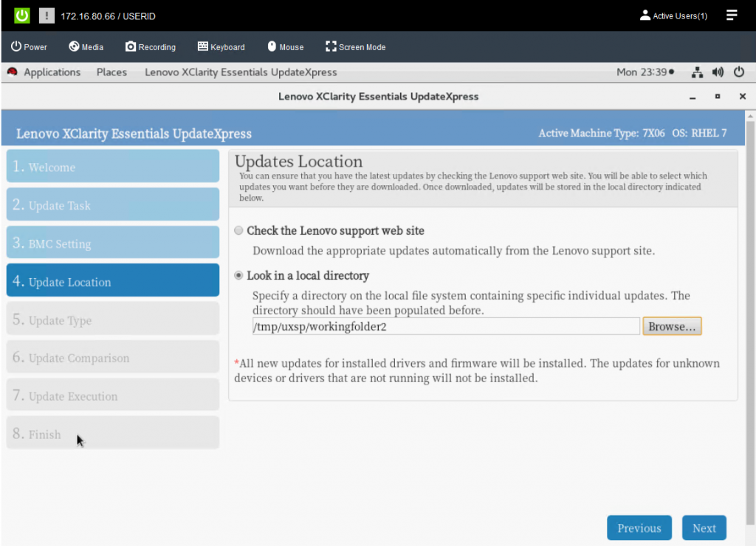Click the Updates Location heading
Viewport: 756px width, 546px height.
[x=298, y=162]
